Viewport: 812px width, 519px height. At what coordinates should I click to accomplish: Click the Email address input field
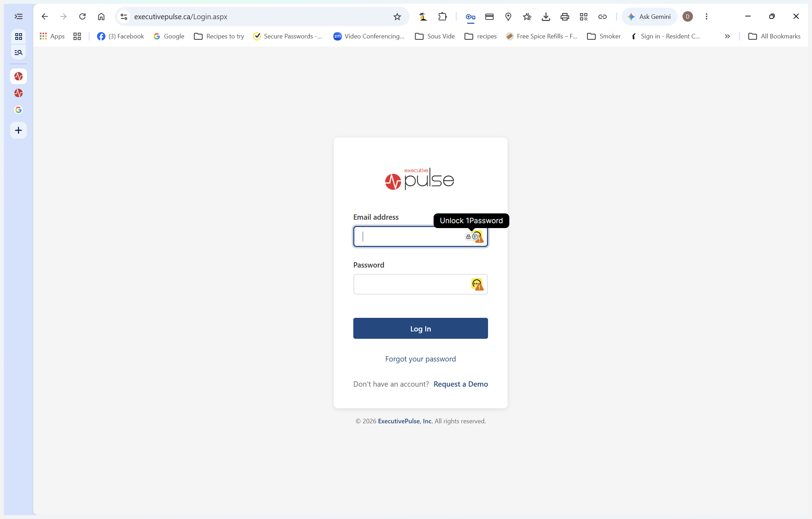click(420, 236)
